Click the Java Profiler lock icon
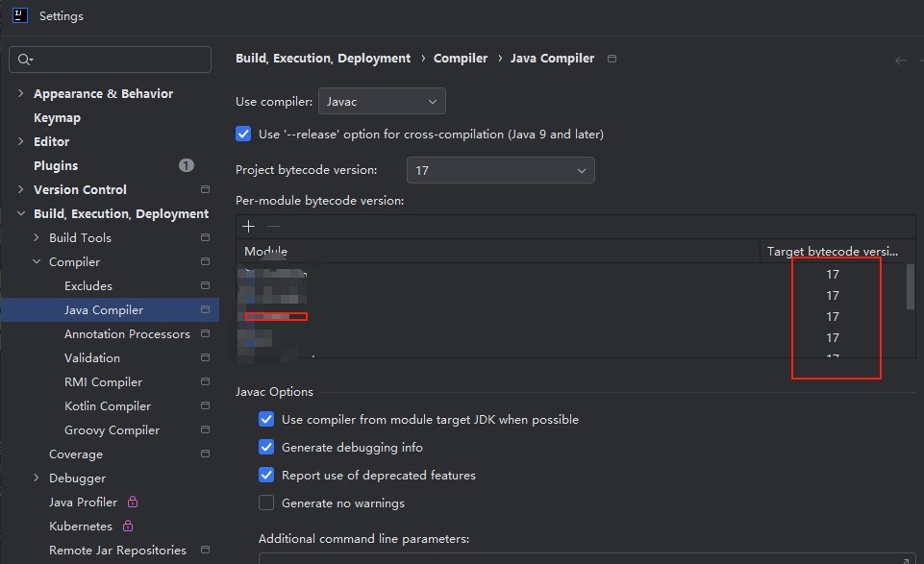Image resolution: width=924 pixels, height=564 pixels. 133,502
